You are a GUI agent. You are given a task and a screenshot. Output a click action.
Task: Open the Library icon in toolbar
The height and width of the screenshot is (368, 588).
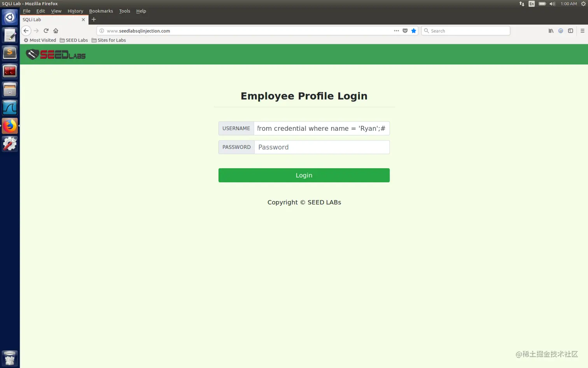tap(551, 31)
